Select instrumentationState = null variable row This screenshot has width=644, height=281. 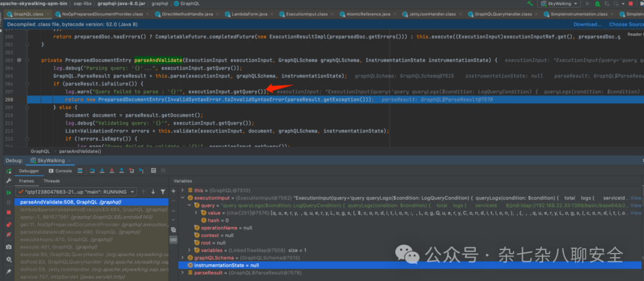[x=411, y=266]
